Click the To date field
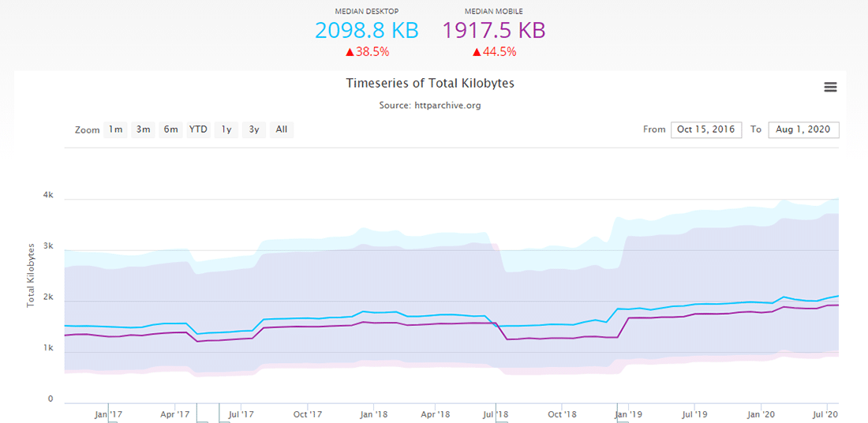 coord(803,129)
